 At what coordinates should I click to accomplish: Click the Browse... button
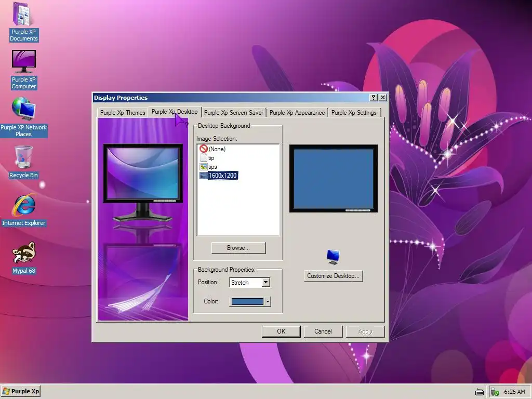238,248
